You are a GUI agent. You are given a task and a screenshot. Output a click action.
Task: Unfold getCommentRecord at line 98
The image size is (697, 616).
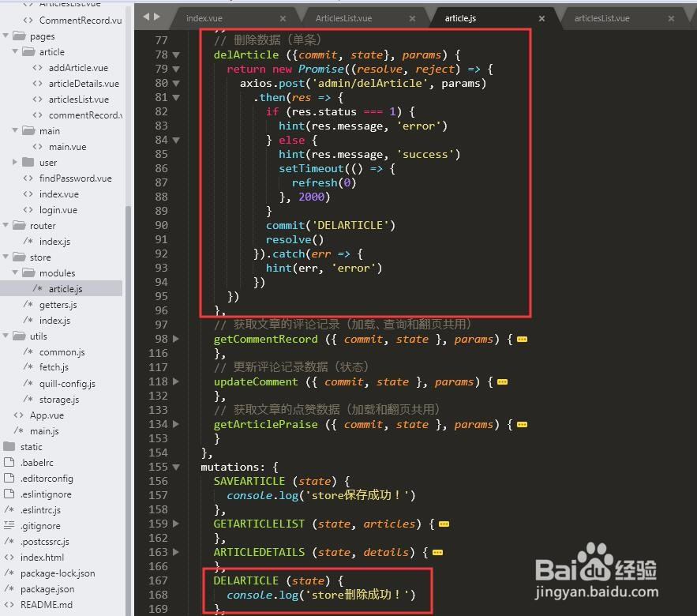176,339
